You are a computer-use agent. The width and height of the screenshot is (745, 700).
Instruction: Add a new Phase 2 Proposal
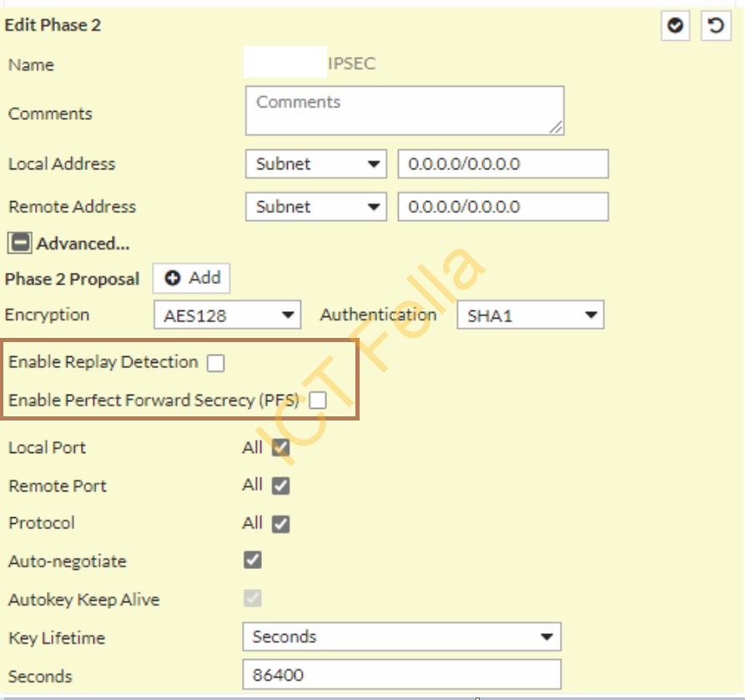click(x=192, y=279)
